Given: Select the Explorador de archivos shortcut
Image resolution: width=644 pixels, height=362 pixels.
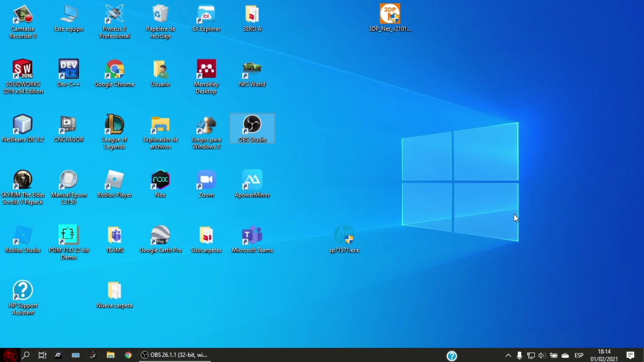Looking at the screenshot, I should 160,133.
